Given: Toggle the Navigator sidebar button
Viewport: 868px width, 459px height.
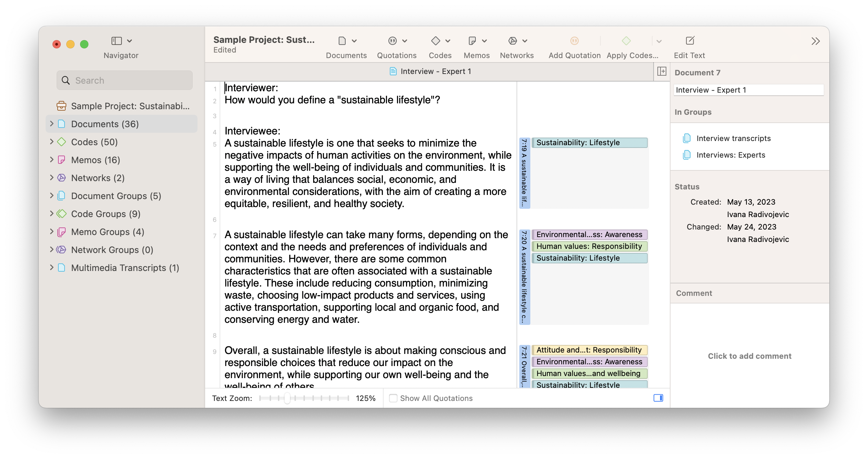Looking at the screenshot, I should [x=117, y=41].
